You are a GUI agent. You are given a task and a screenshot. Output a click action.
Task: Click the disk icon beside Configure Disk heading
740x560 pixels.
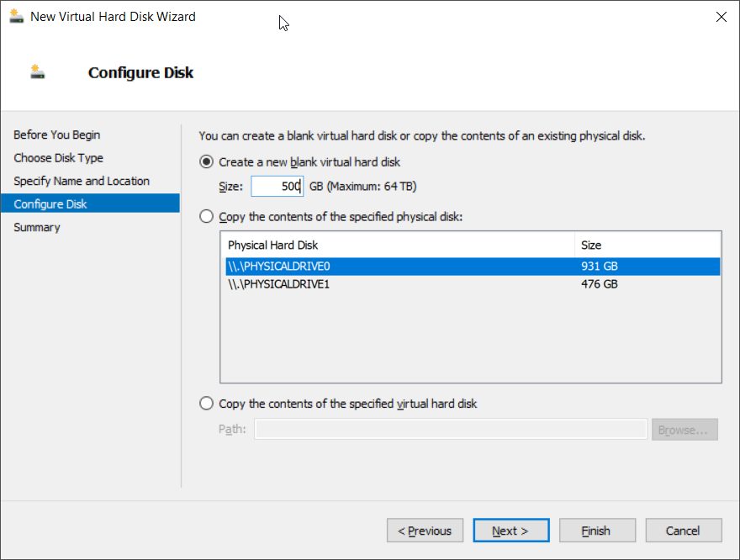37,71
